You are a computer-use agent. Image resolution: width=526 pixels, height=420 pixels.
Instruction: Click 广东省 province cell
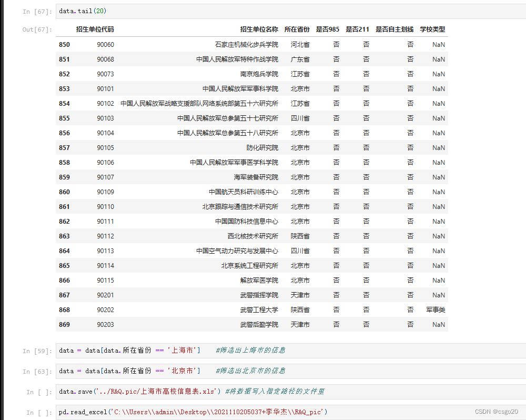[300, 59]
